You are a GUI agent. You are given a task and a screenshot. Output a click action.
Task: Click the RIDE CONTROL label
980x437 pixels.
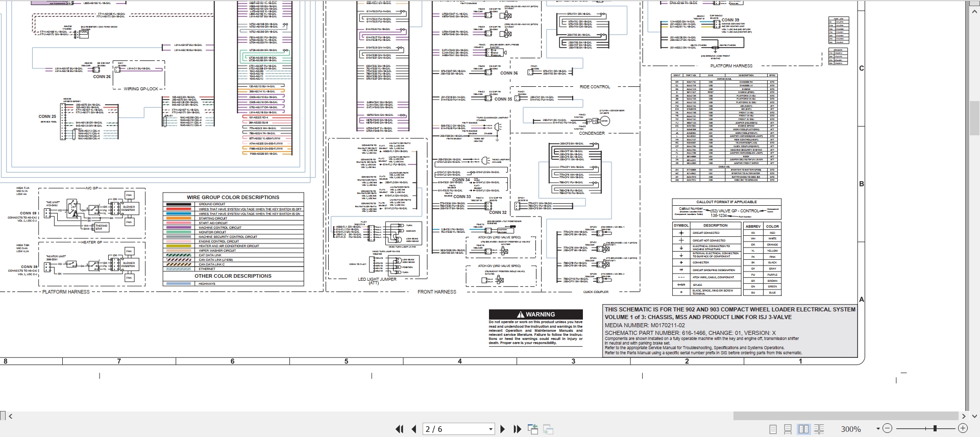pyautogui.click(x=595, y=87)
